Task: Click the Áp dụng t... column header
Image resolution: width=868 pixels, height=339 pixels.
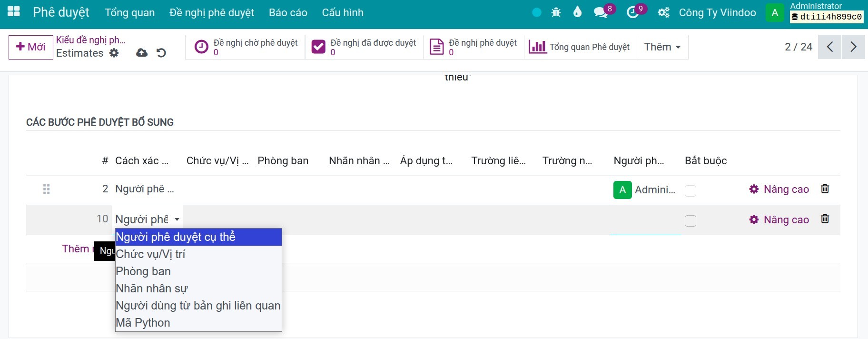Action: pos(426,161)
